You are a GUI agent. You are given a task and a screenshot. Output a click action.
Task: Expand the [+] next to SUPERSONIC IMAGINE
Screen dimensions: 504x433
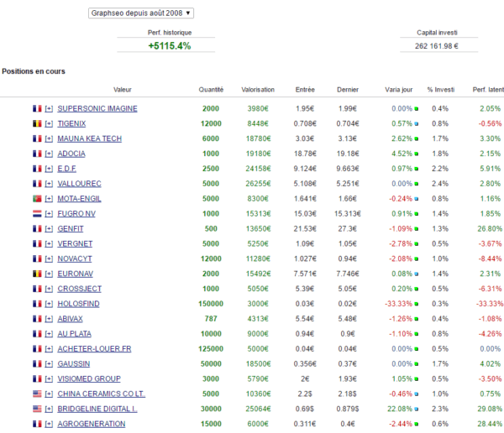(x=49, y=108)
